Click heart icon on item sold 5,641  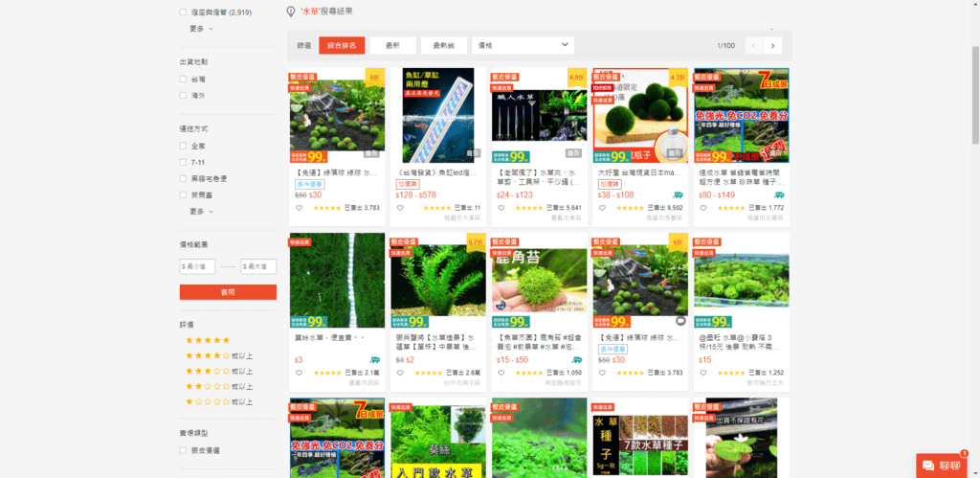click(501, 208)
